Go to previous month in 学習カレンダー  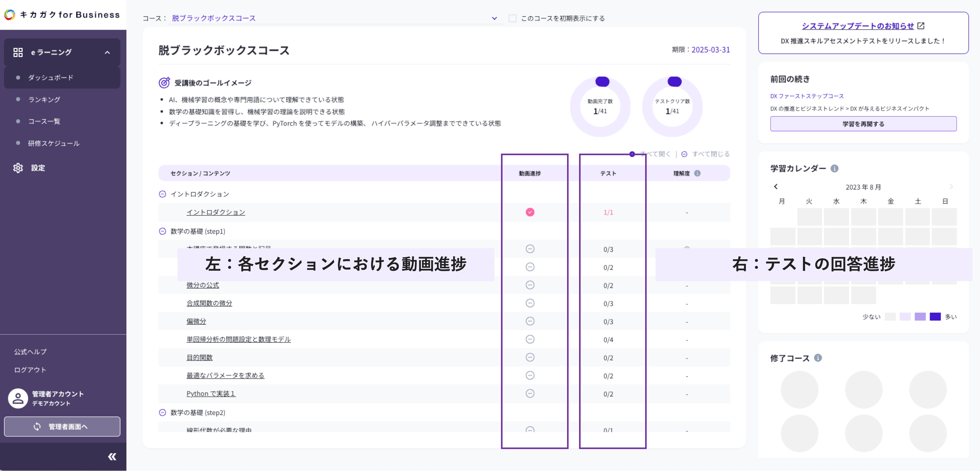[776, 186]
